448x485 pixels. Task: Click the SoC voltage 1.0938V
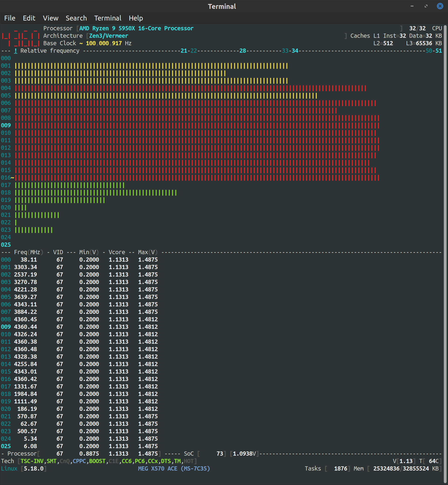pyautogui.click(x=244, y=454)
